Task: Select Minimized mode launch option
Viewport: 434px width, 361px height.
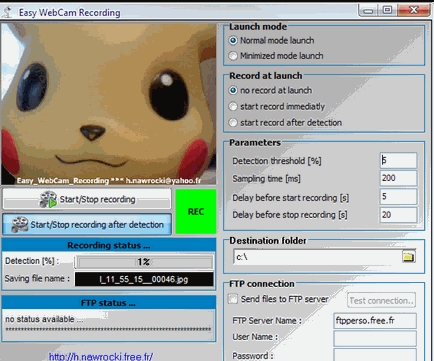Action: point(276,56)
